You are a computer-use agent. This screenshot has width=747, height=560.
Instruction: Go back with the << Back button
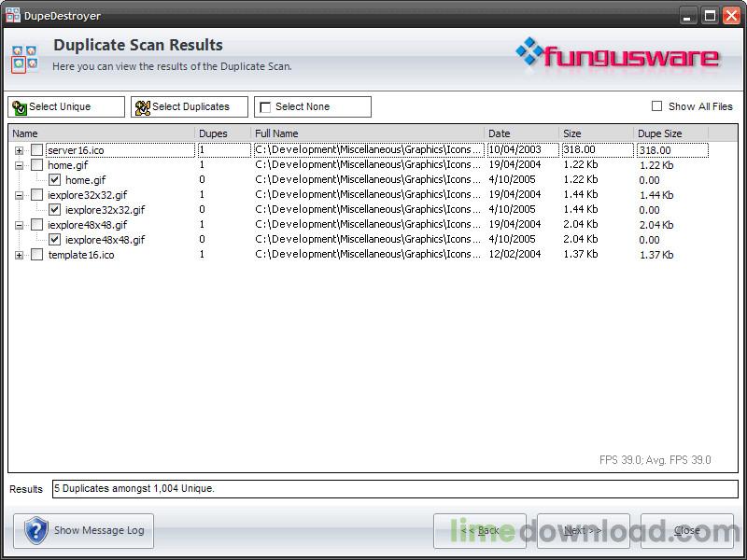pyautogui.click(x=480, y=530)
